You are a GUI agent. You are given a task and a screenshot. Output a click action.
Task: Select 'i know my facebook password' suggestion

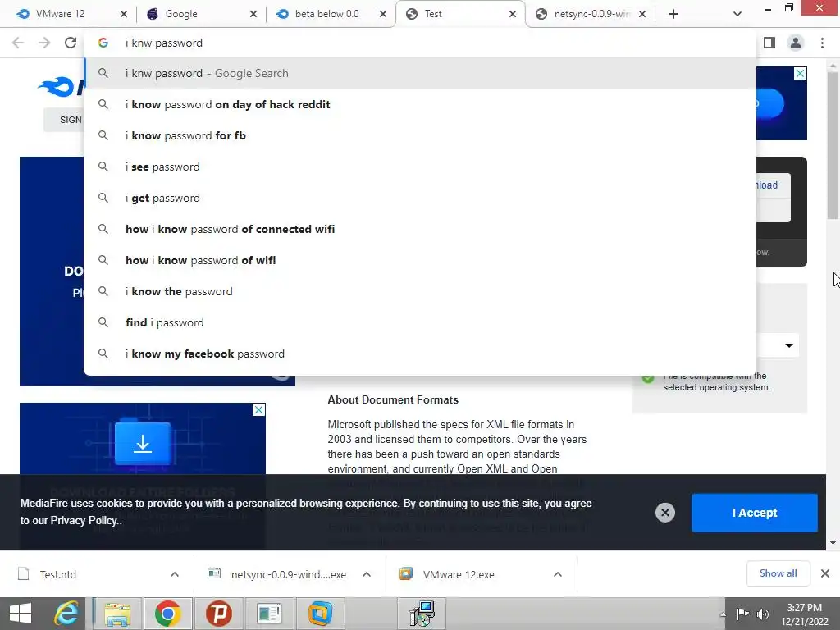coord(420,354)
